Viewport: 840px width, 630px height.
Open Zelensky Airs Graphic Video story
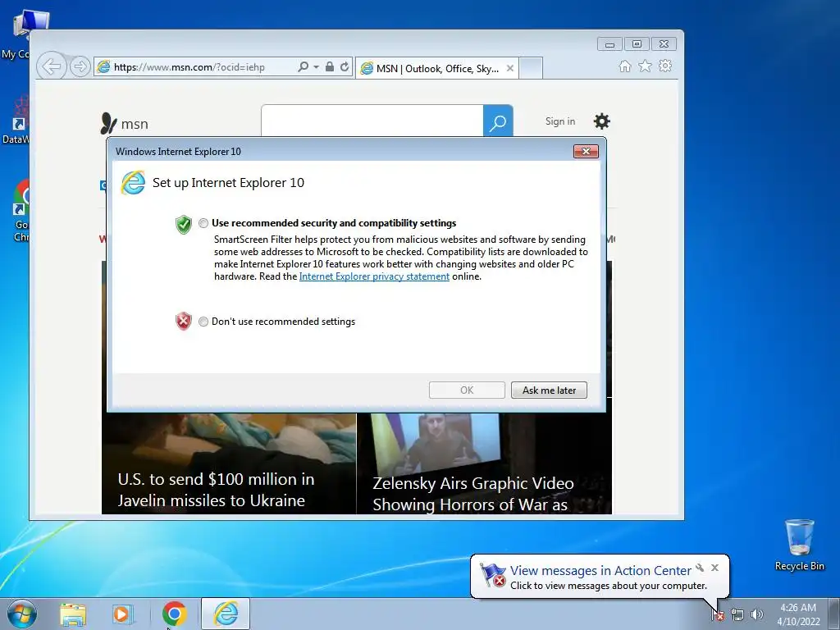pyautogui.click(x=473, y=494)
